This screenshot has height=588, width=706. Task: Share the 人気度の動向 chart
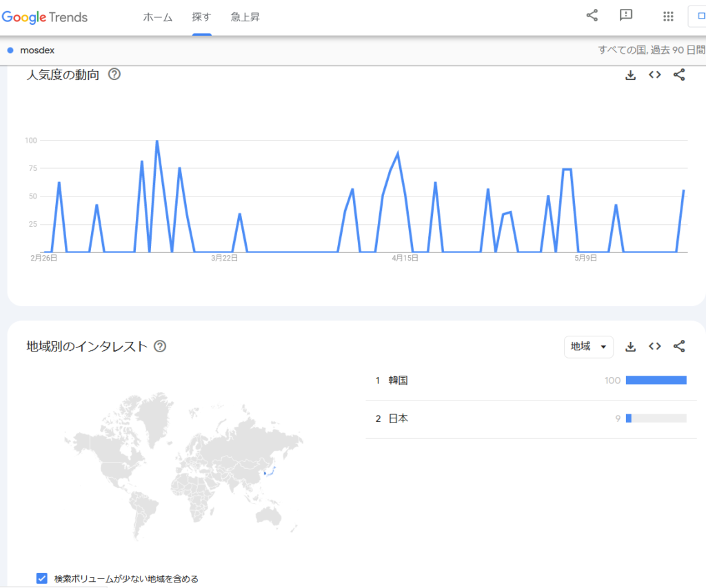[x=679, y=75]
